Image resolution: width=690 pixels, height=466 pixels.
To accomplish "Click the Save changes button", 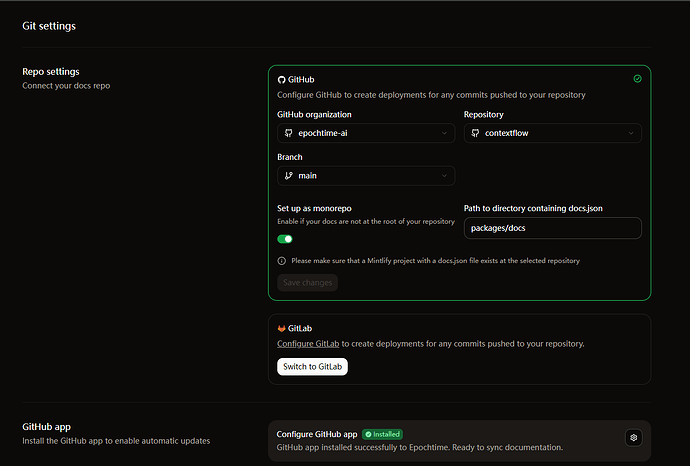I will click(x=308, y=283).
